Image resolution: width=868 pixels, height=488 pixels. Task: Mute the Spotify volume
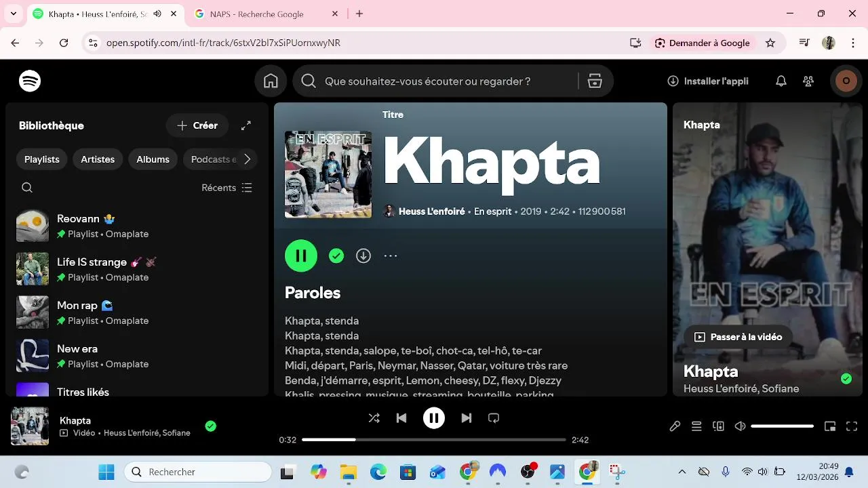tap(741, 426)
